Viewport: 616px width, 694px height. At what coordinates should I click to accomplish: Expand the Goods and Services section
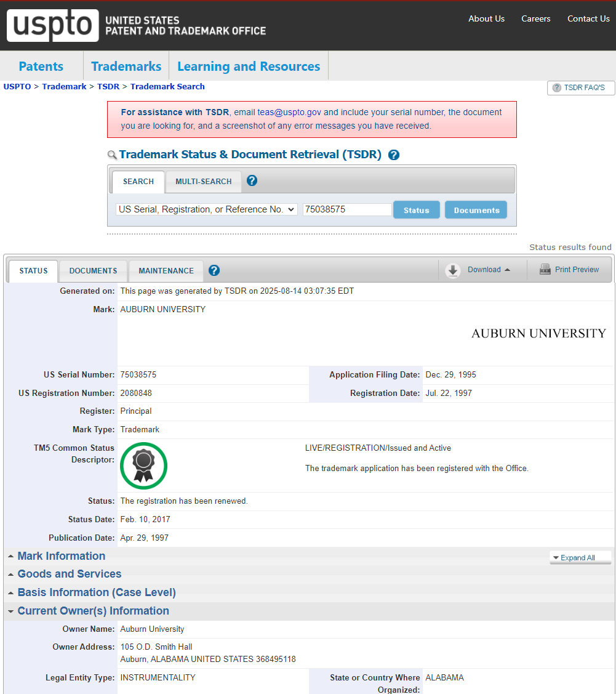tap(69, 574)
